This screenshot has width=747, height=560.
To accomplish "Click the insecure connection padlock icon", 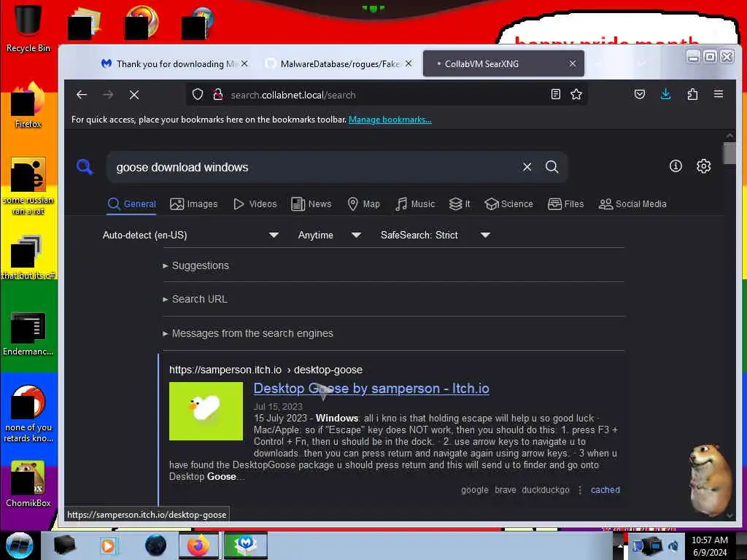I will coord(218,95).
